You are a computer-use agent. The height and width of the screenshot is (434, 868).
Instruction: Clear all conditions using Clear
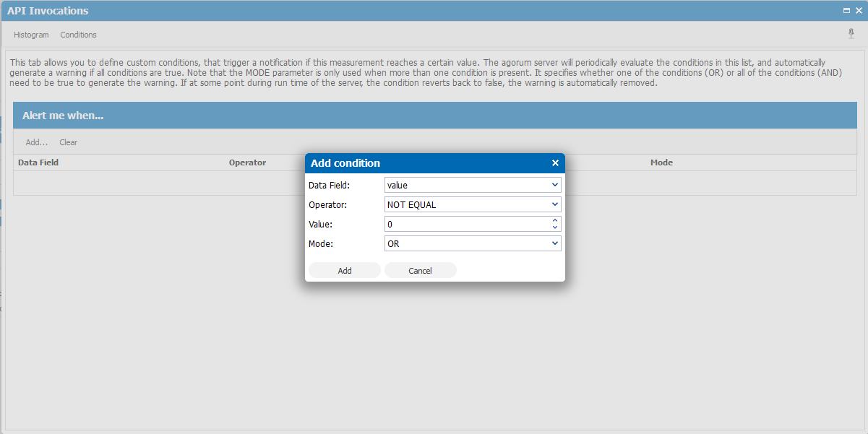click(69, 142)
